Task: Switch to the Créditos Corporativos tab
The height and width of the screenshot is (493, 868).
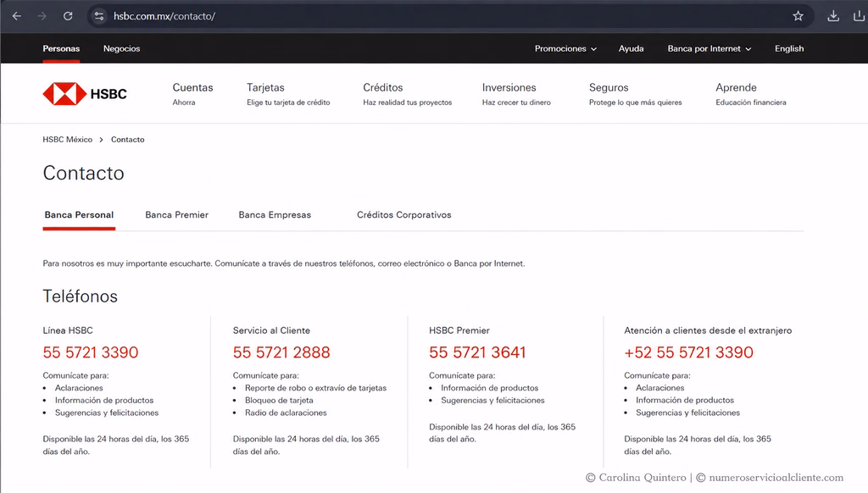Action: pos(403,214)
